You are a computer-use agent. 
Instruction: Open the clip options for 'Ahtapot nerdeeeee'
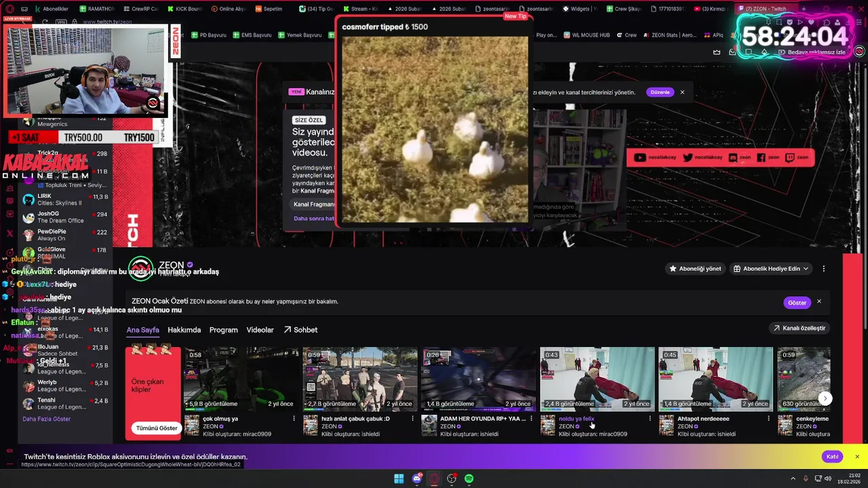[768, 419]
